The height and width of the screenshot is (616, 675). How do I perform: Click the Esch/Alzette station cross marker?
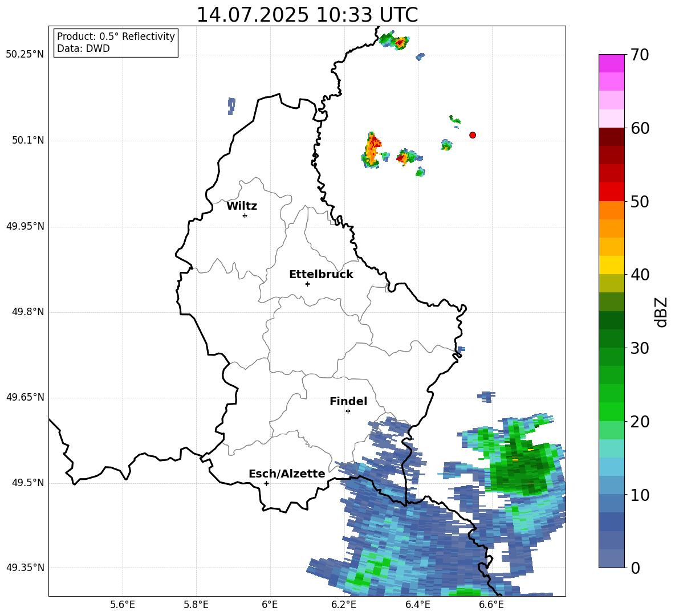266,483
